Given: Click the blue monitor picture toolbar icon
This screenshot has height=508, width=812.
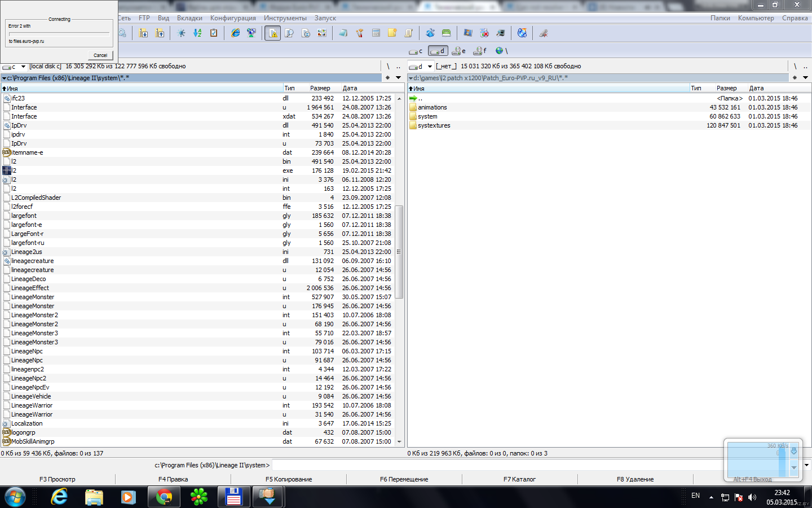Looking at the screenshot, I should [468, 33].
